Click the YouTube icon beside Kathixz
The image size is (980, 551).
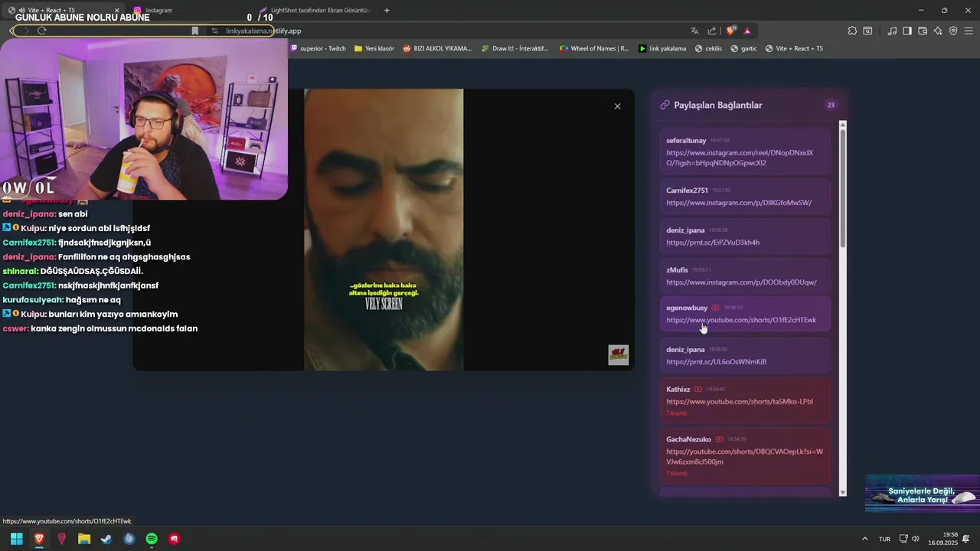[x=698, y=390]
